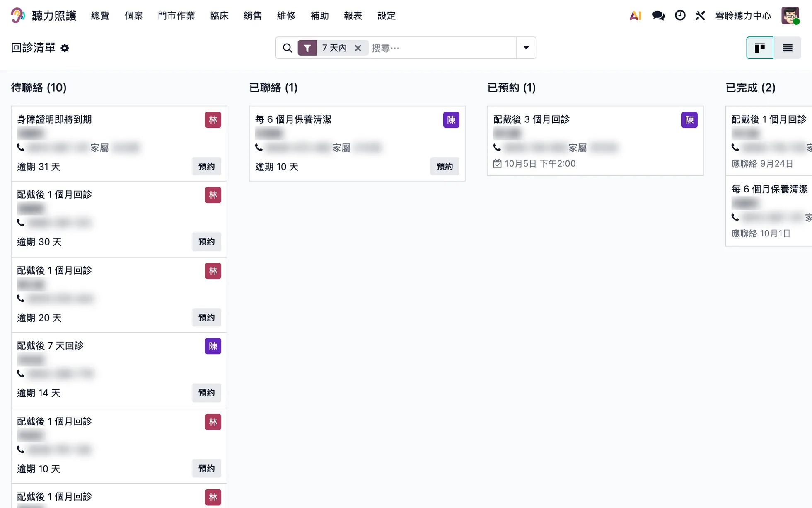Click 陳 badge on 配戴後 7 天回診 card

[213, 346]
